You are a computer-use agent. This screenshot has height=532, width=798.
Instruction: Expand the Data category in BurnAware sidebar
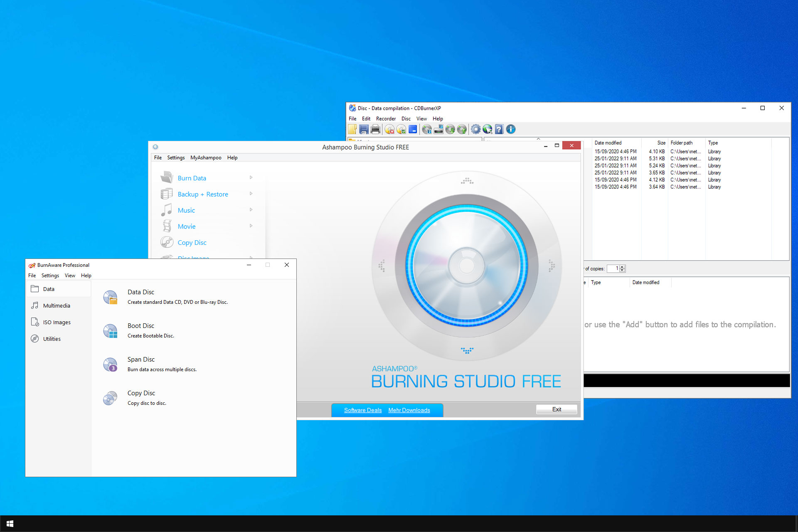click(49, 288)
